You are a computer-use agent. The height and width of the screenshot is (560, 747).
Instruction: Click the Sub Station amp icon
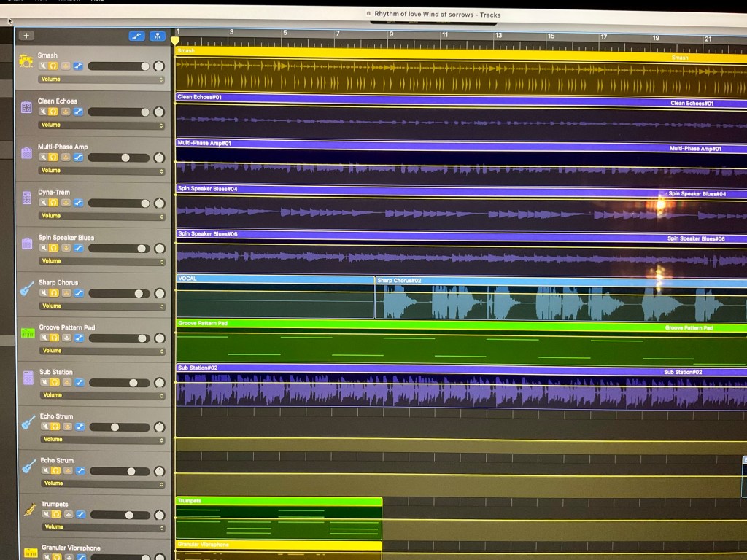click(x=28, y=378)
